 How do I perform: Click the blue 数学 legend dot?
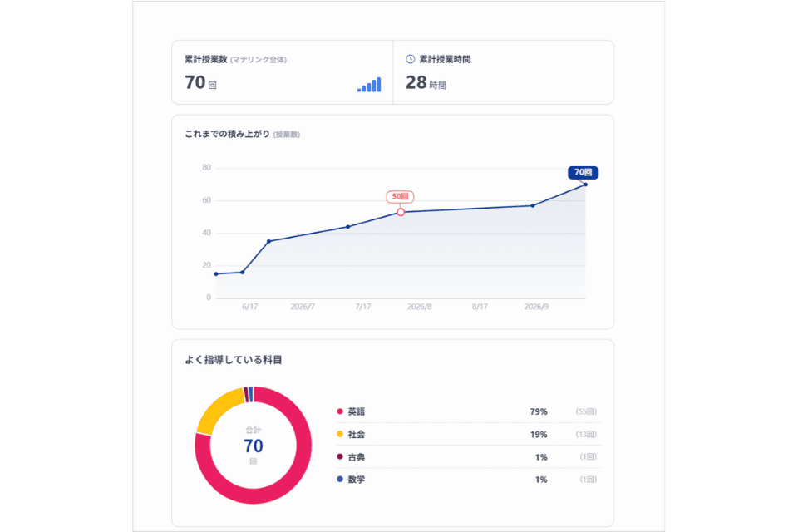(340, 479)
